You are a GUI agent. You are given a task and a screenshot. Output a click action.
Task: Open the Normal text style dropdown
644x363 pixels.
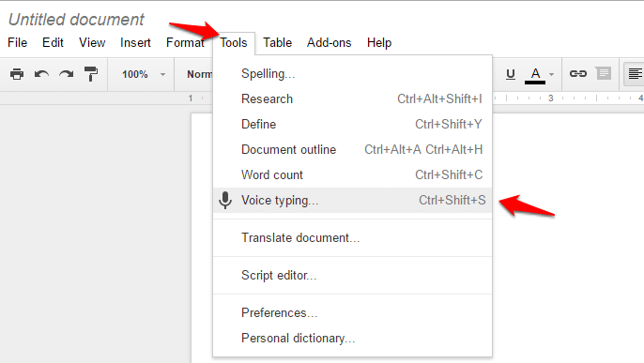point(199,74)
